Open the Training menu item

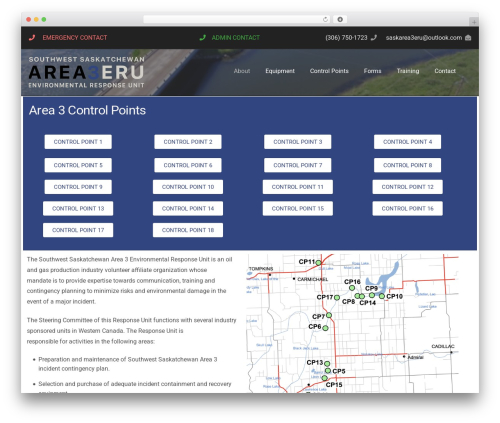point(408,71)
